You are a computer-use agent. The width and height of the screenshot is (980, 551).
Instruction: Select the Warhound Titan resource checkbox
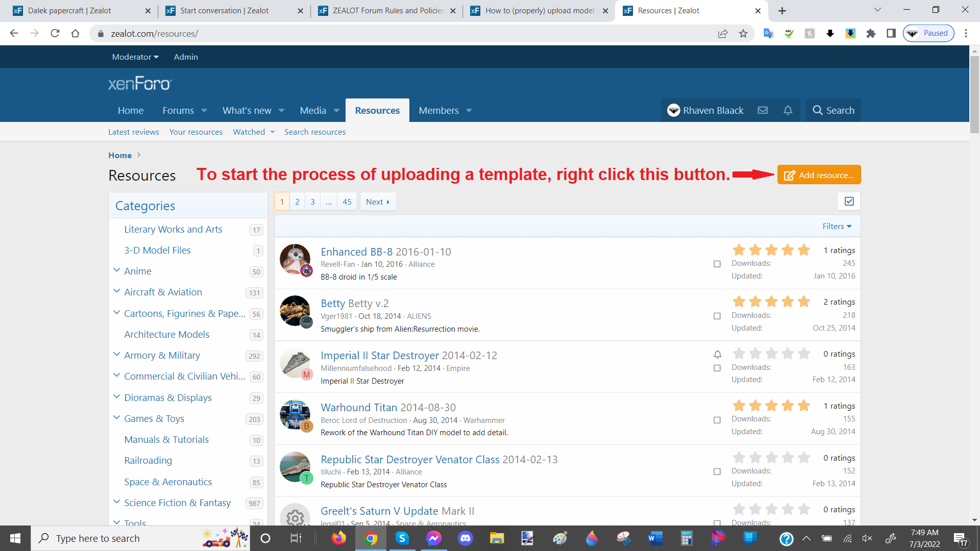point(717,420)
